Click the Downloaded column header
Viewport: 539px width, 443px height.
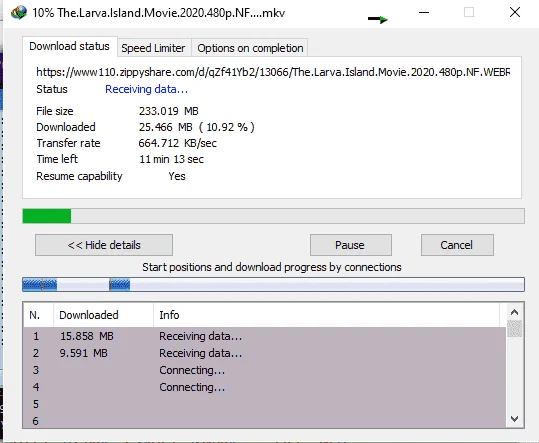tap(103, 315)
